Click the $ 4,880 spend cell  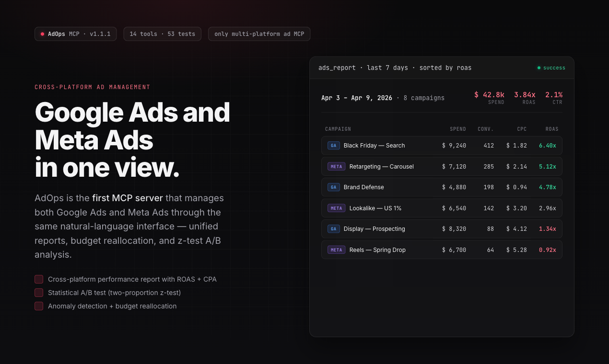[x=454, y=187]
